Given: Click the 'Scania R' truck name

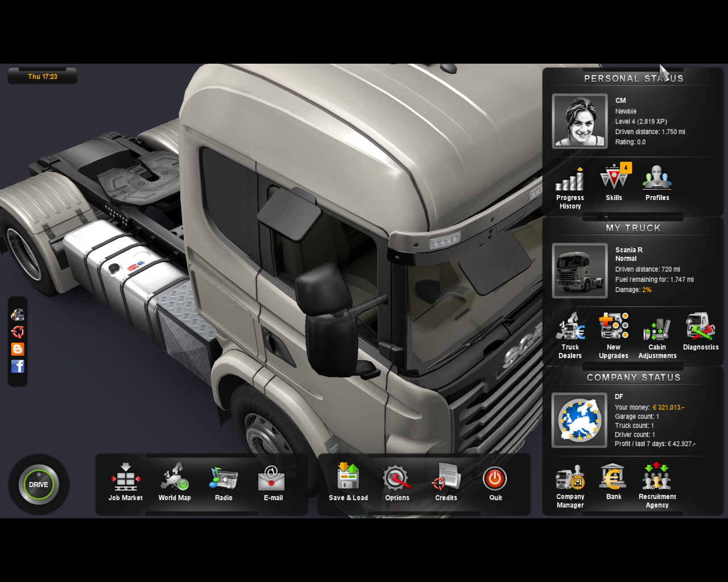Looking at the screenshot, I should [x=628, y=250].
